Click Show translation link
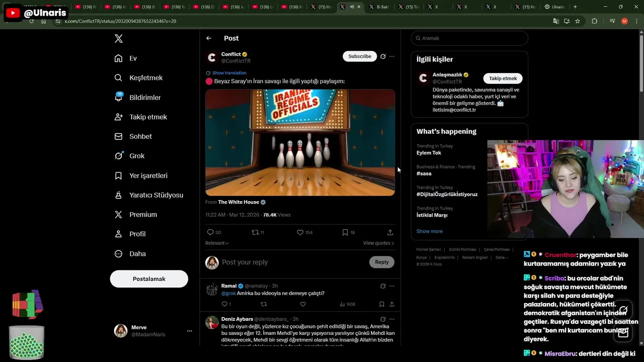This screenshot has height=362, width=644. pos(229,73)
